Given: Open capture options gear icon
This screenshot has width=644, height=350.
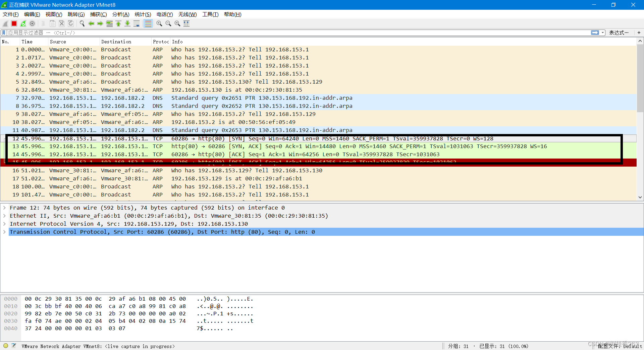Looking at the screenshot, I should [x=32, y=24].
